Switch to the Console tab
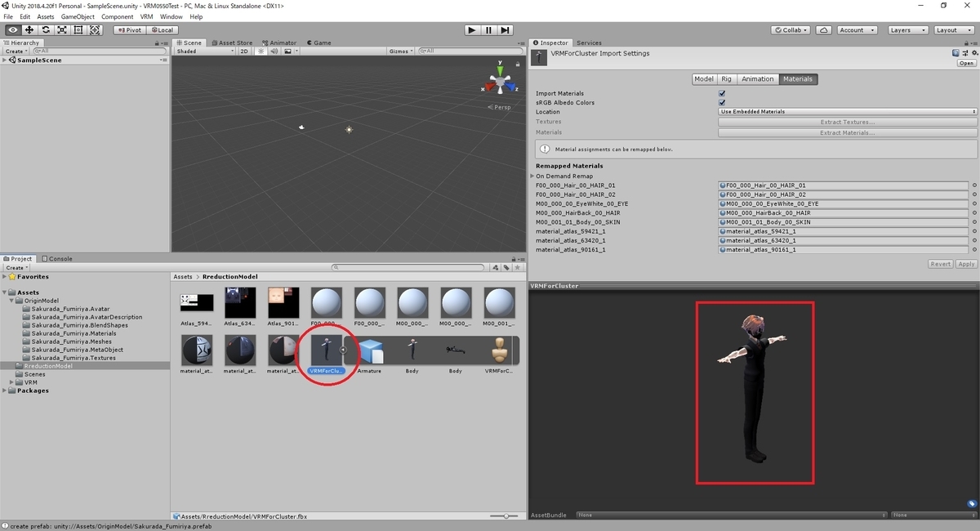The height and width of the screenshot is (531, 980). [56, 259]
